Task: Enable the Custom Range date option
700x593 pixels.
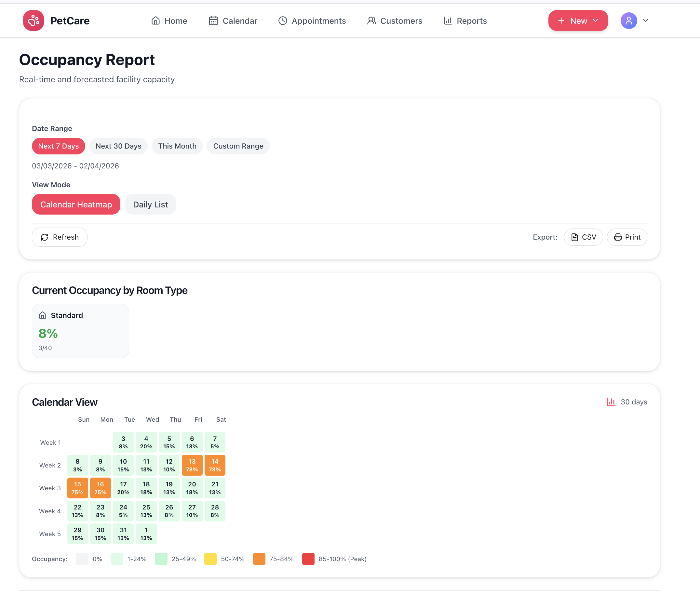Action: 238,146
